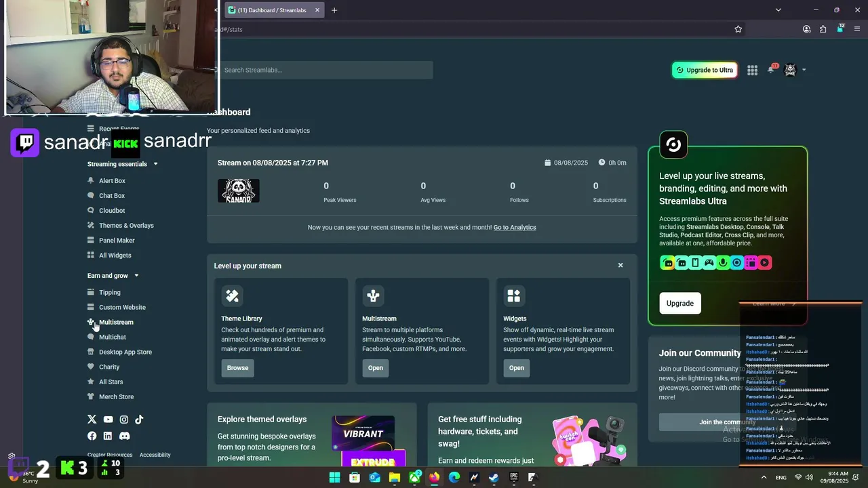Image resolution: width=868 pixels, height=488 pixels.
Task: Open File Explorer from the taskbar
Action: [395, 477]
